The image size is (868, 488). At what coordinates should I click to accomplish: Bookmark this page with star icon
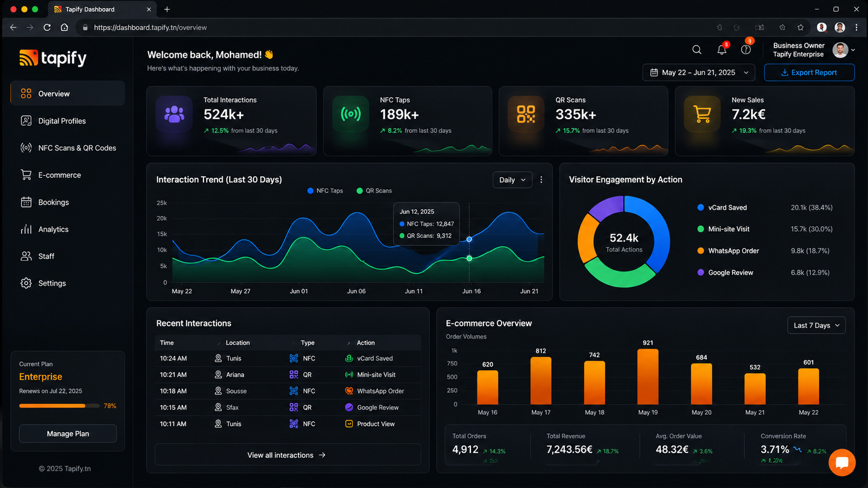pyautogui.click(x=800, y=27)
